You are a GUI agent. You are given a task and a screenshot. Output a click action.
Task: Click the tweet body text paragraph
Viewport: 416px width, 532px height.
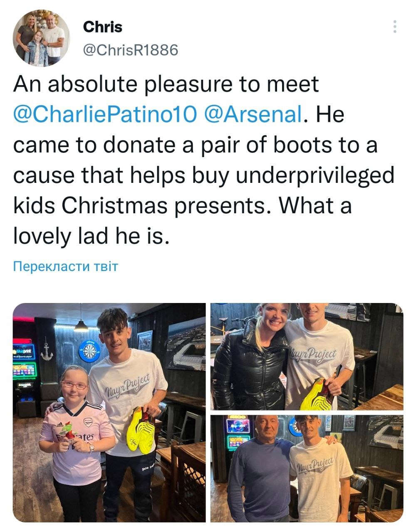pos(204,160)
